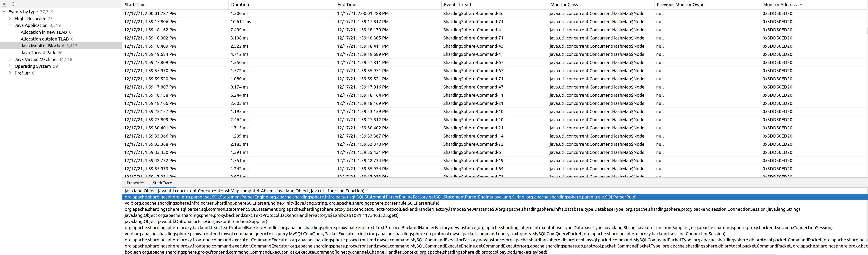The height and width of the screenshot is (255, 868).
Task: Select the Flight Recorder tree item
Action: point(30,19)
